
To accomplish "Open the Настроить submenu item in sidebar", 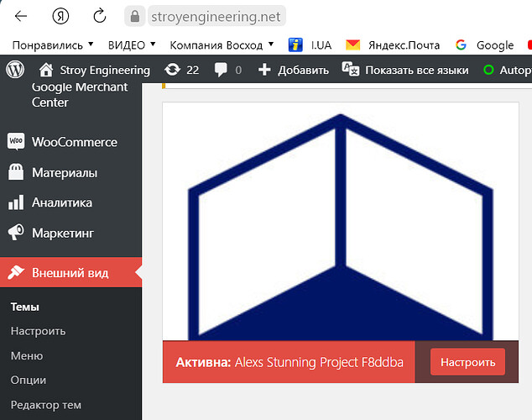I will coord(38,332).
